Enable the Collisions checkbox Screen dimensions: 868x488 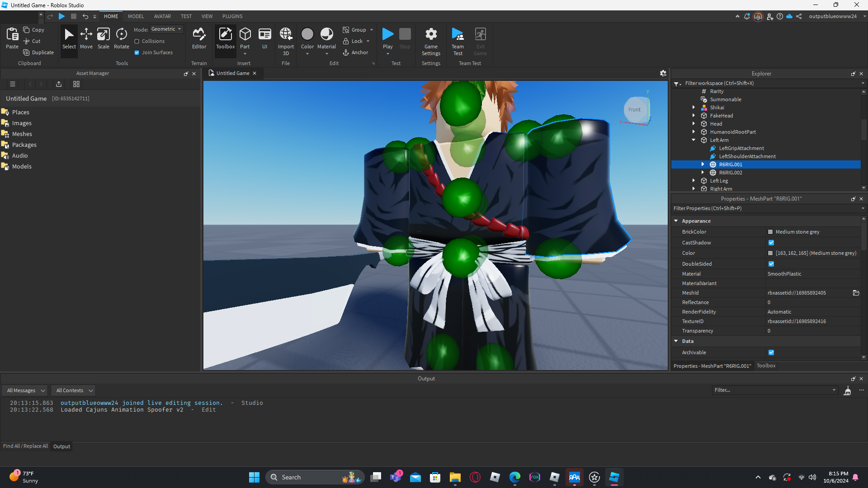(137, 41)
